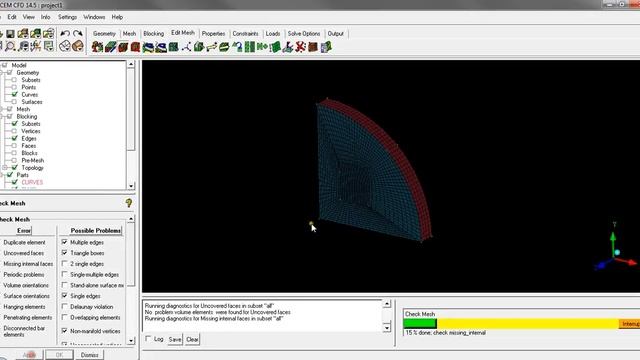Toggle Single edges checkbox

pyautogui.click(x=64, y=296)
